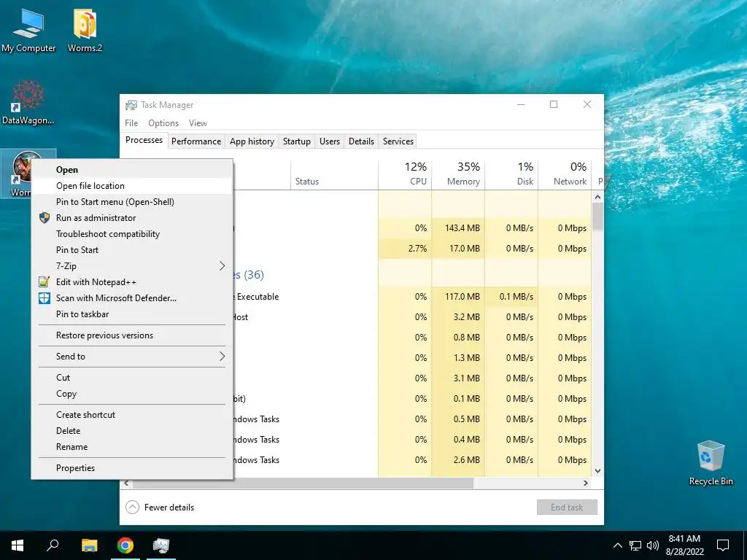Choose Restore previous versions

(132, 335)
